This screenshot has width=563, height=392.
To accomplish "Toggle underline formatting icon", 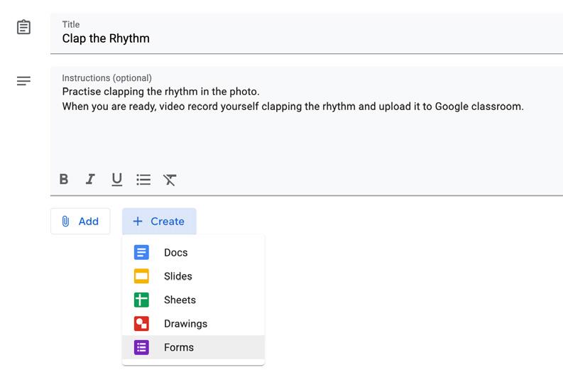I will pos(116,179).
